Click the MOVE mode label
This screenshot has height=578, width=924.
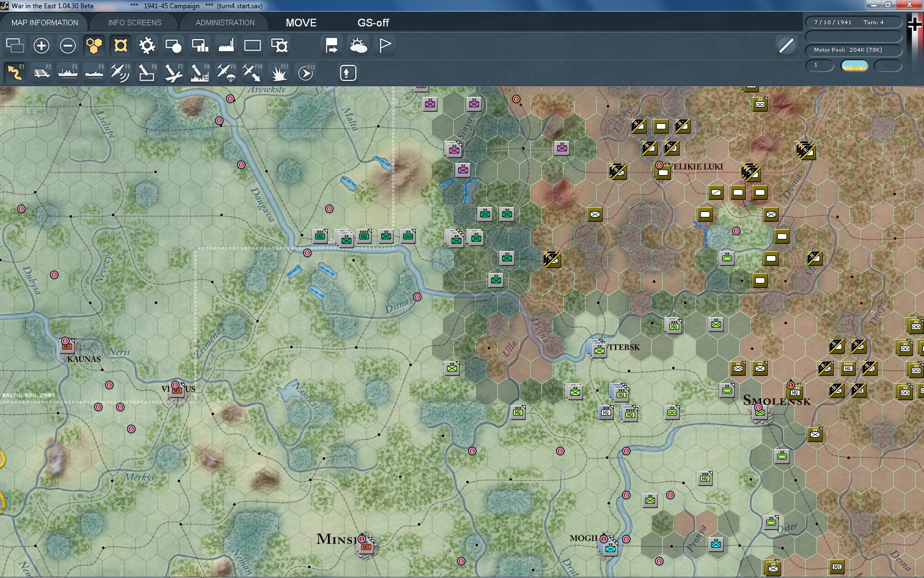(x=301, y=23)
